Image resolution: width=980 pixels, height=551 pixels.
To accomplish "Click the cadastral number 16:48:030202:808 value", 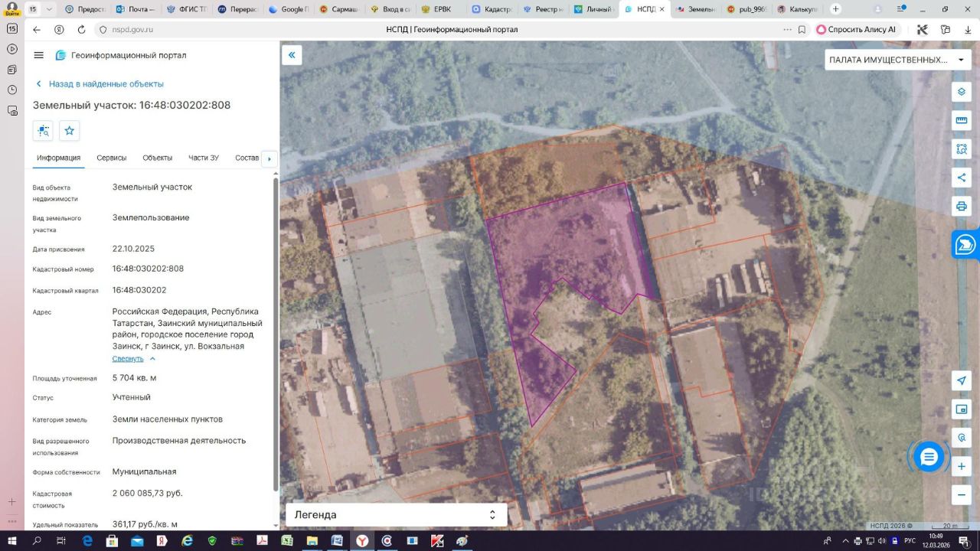I will click(x=148, y=269).
